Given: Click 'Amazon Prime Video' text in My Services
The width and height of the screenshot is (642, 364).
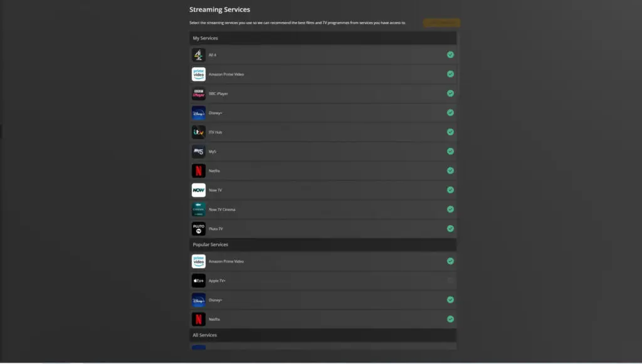Looking at the screenshot, I should coord(226,75).
